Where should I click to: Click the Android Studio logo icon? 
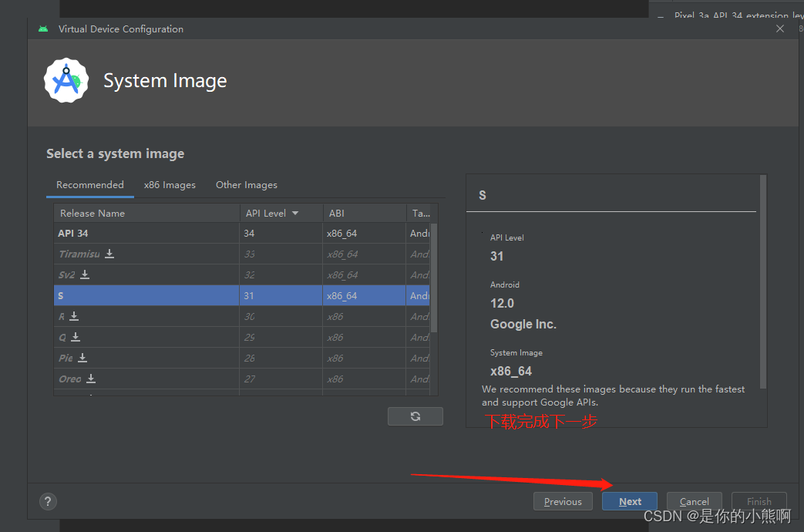pos(66,80)
